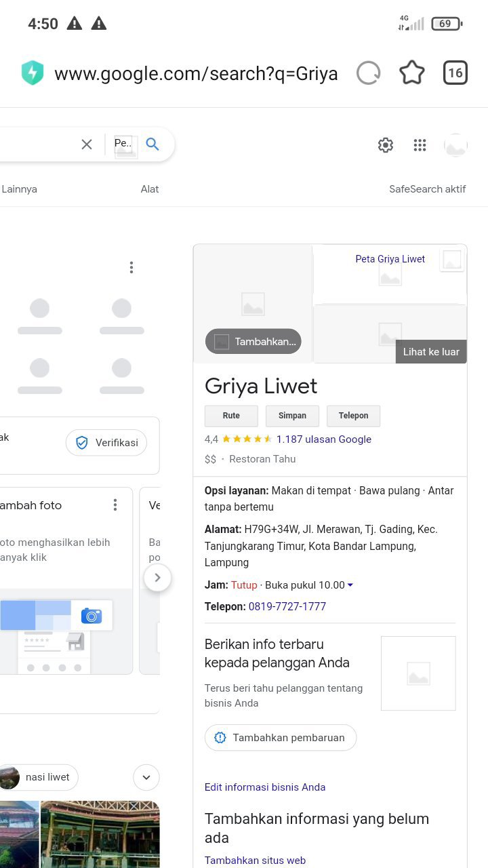This screenshot has height=868, width=488.
Task: Open the Google apps grid icon
Action: (x=420, y=145)
